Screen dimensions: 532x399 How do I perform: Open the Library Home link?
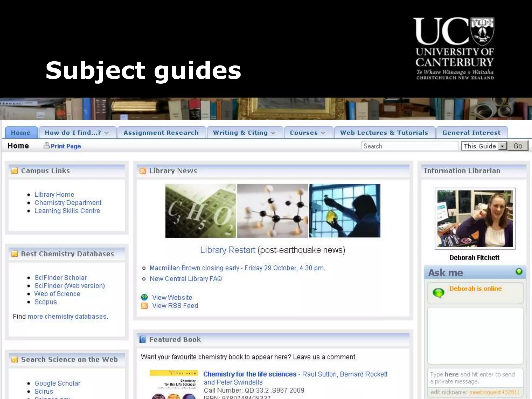pos(54,195)
